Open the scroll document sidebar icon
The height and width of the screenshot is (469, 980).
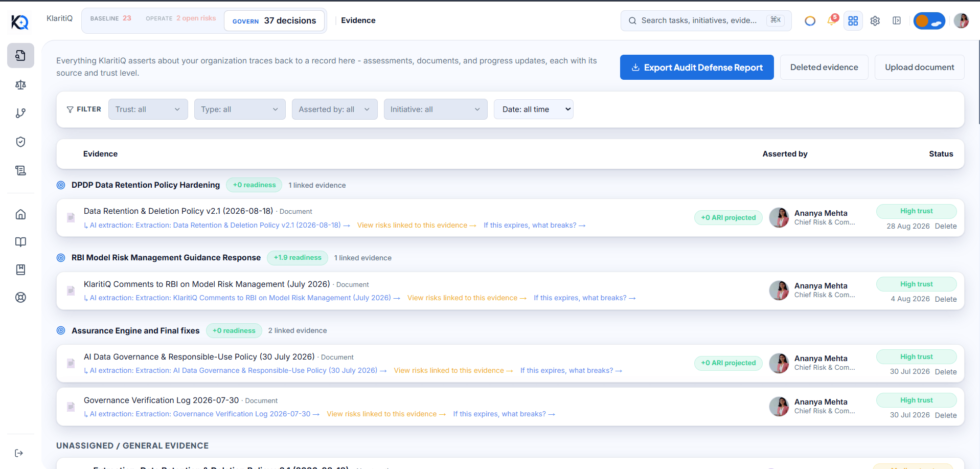click(20, 170)
